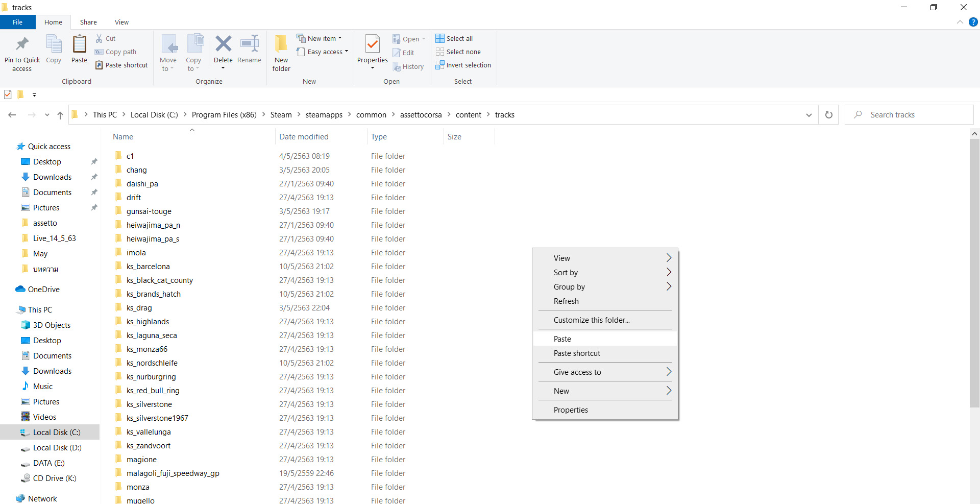Select Network in navigation pane
This screenshot has width=980, height=504.
pos(42,498)
